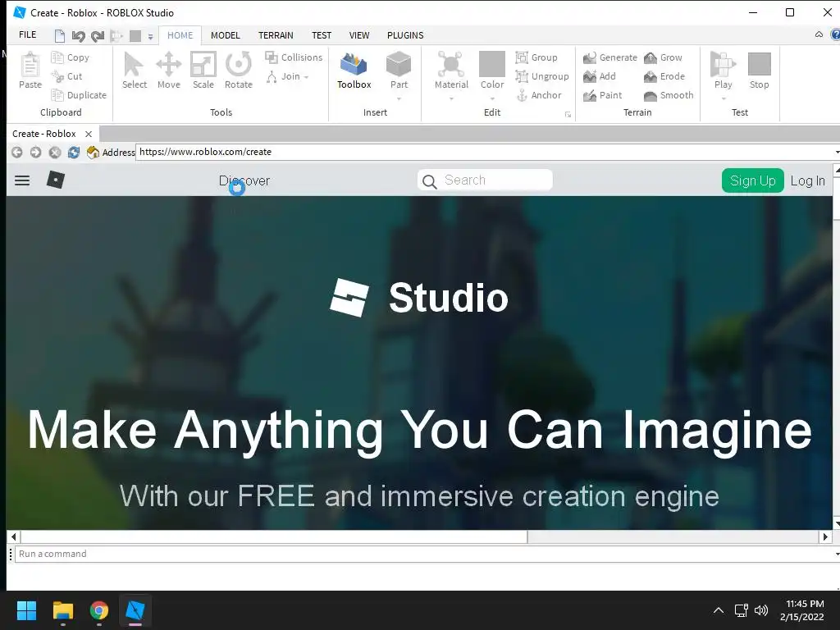Expand the Material dropdown arrow
Screen dimensions: 840x630
coord(452,98)
